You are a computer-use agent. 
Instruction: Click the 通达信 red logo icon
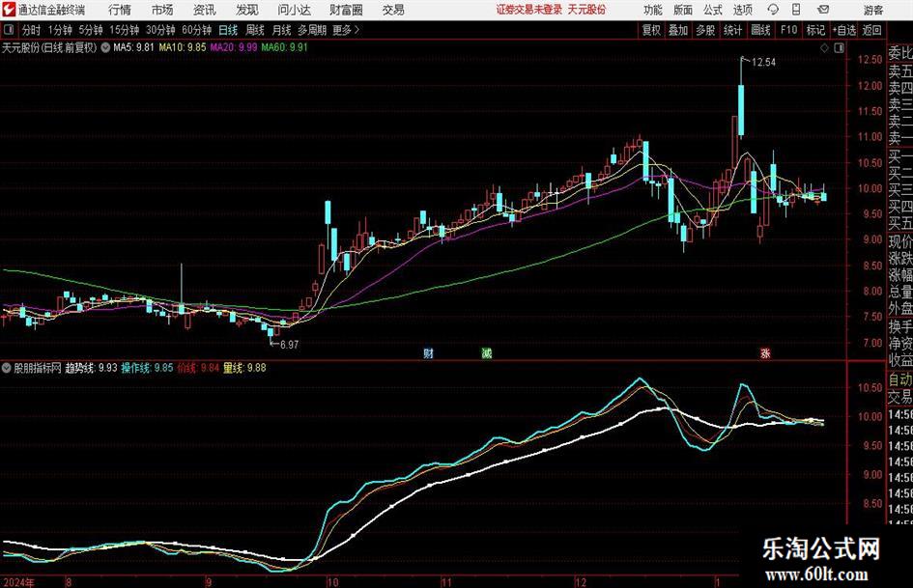tap(9, 10)
